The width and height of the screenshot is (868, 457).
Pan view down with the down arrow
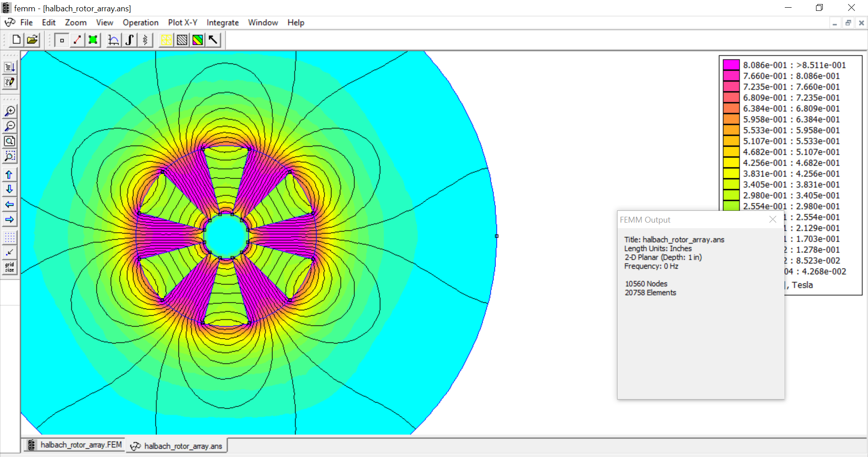(x=9, y=189)
